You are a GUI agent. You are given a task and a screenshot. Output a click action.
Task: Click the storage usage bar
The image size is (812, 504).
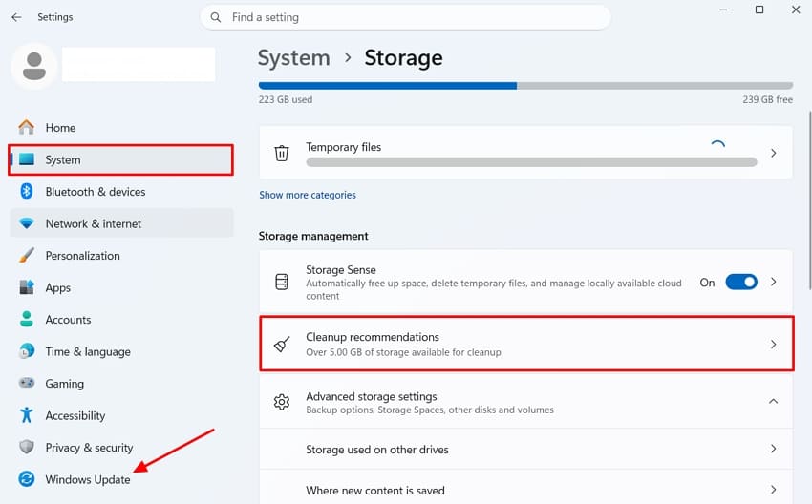(x=525, y=85)
